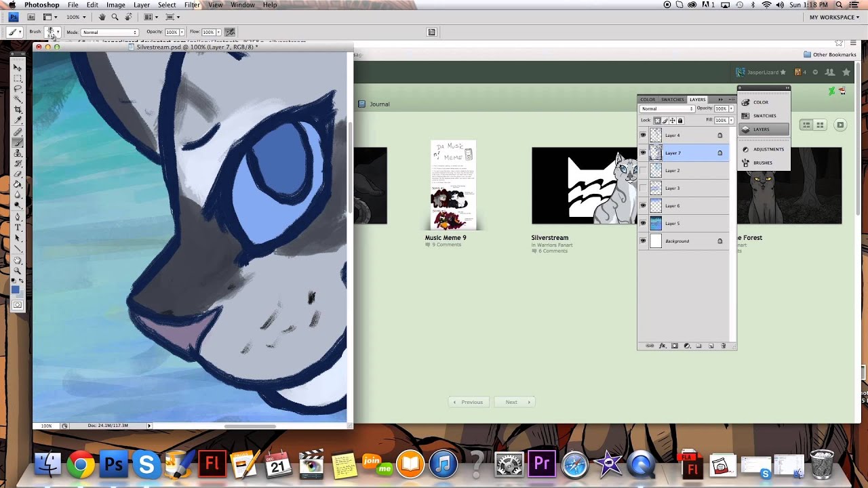Click the Next button in the browser gallery
The height and width of the screenshot is (488, 868).
(515, 402)
